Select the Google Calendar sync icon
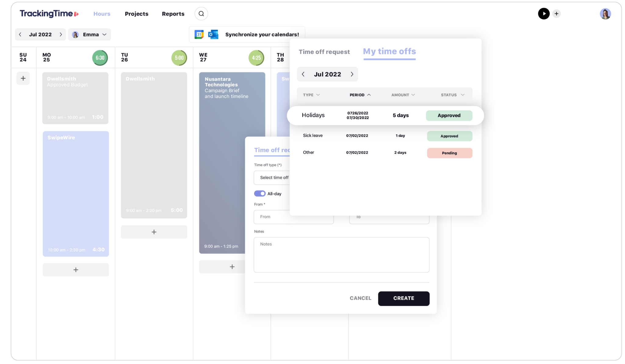This screenshot has width=625, height=364. (199, 34)
